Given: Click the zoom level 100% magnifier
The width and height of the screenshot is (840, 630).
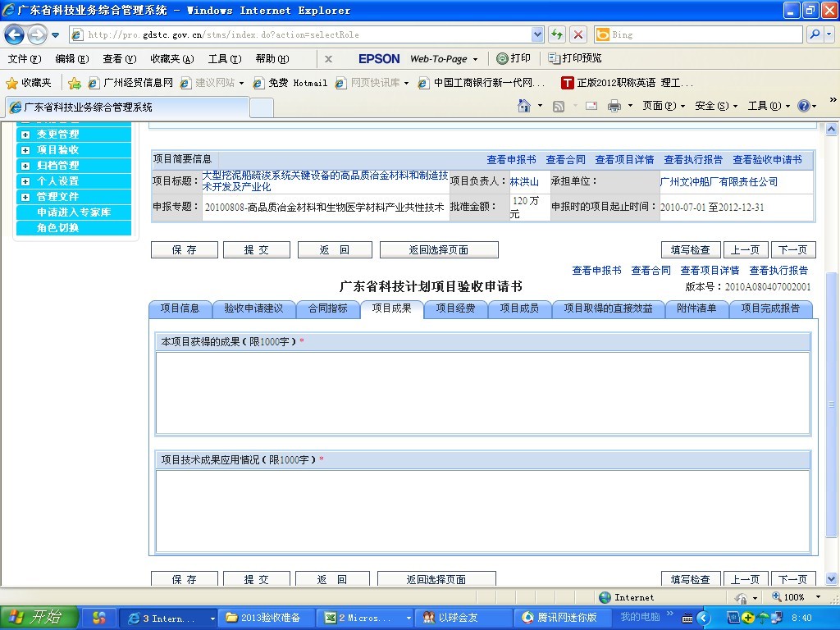Looking at the screenshot, I should point(777,597).
